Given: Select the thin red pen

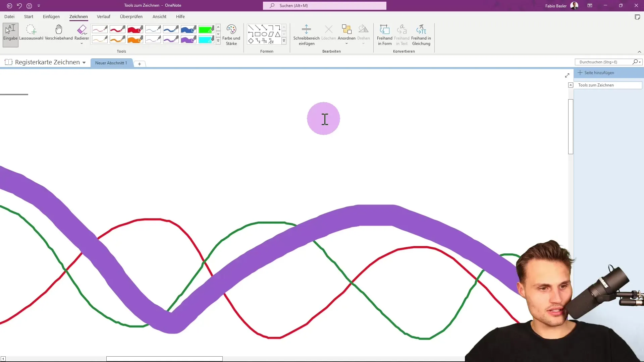Looking at the screenshot, I should pos(100,29).
